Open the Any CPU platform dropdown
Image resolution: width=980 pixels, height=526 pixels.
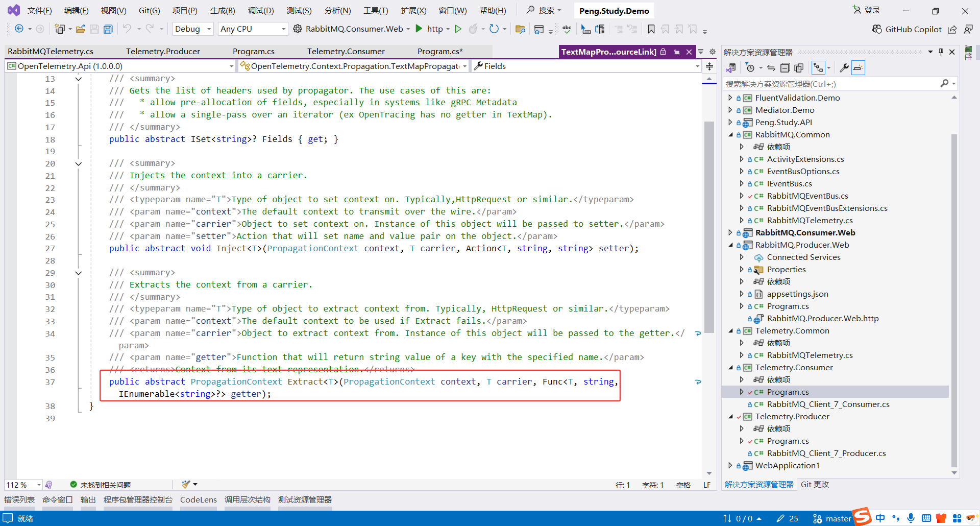[253, 29]
